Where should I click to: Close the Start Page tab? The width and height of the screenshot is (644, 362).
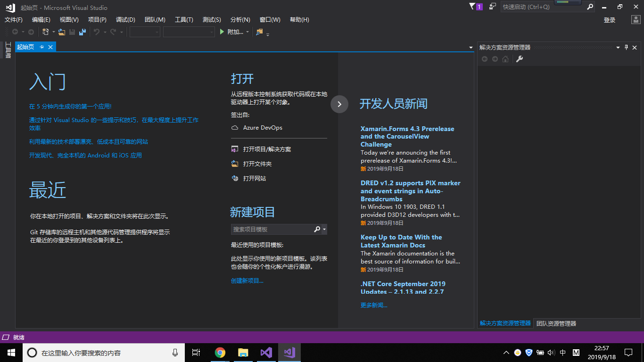pos(50,47)
